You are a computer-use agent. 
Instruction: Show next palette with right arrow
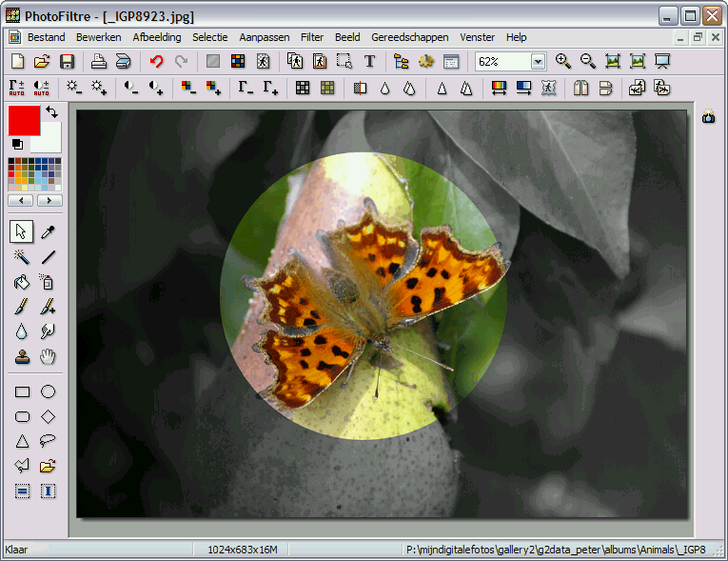pos(49,200)
